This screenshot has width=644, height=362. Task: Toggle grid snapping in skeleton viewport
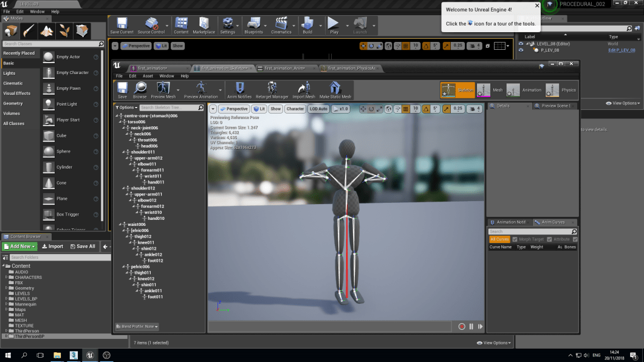pos(406,109)
